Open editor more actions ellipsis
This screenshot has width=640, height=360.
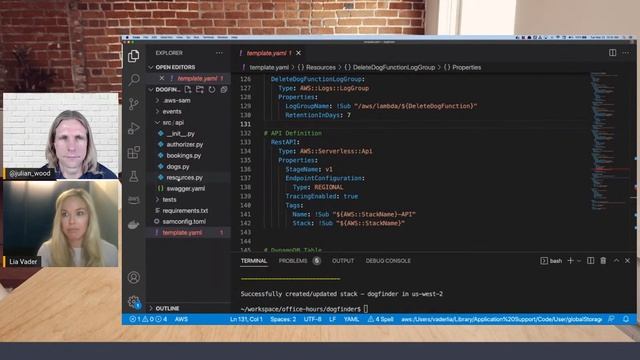(x=626, y=53)
